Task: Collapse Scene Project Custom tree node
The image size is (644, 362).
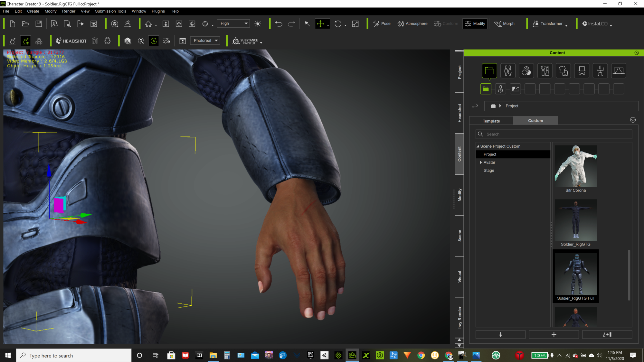Action: [478, 146]
